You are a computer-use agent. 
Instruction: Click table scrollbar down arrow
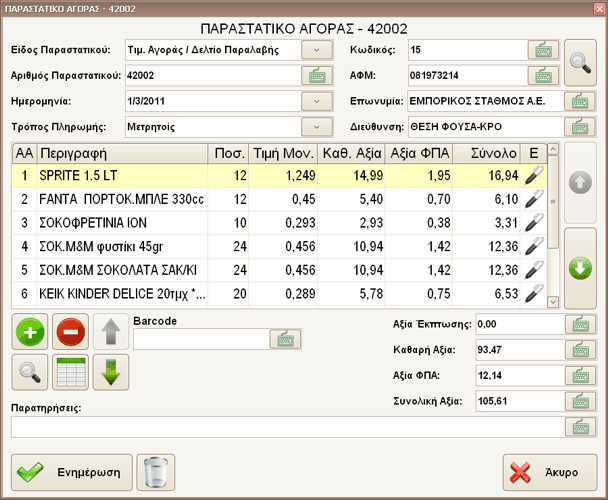(x=553, y=301)
